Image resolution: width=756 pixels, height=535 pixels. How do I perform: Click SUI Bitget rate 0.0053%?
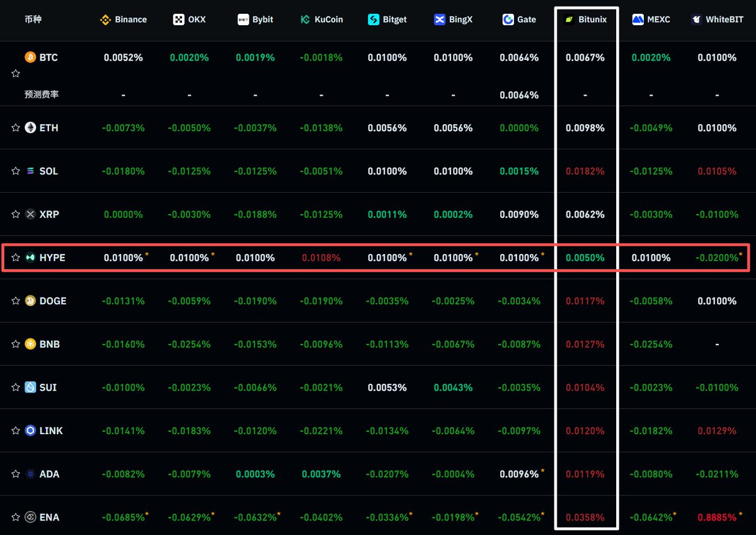tap(387, 388)
